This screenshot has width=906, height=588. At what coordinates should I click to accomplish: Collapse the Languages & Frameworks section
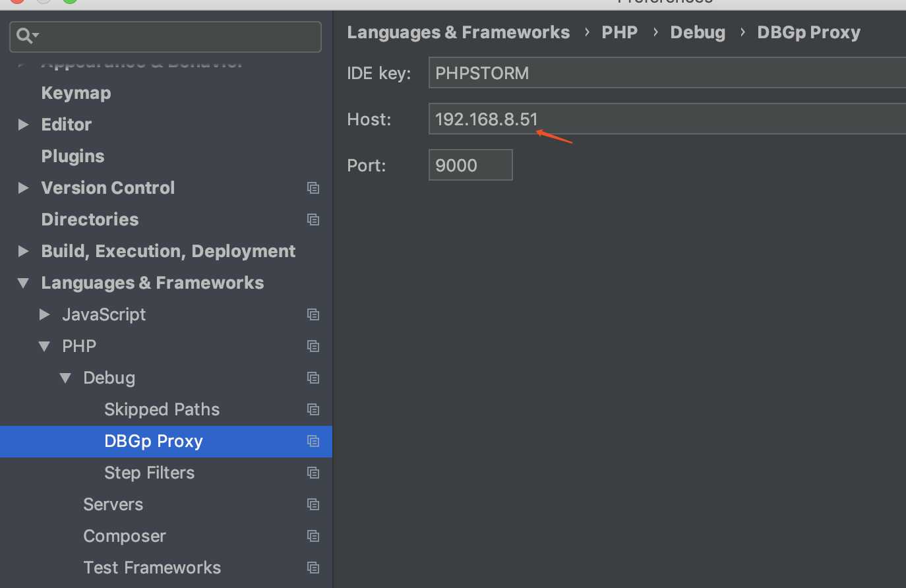point(24,283)
